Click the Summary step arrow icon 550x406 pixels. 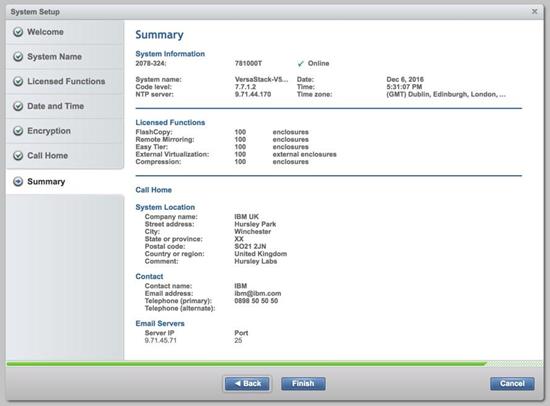tap(18, 181)
